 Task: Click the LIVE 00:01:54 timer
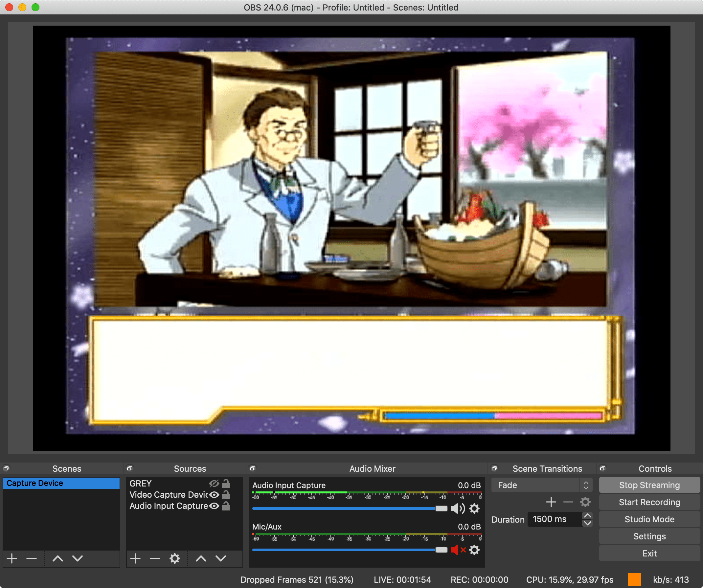tap(402, 580)
